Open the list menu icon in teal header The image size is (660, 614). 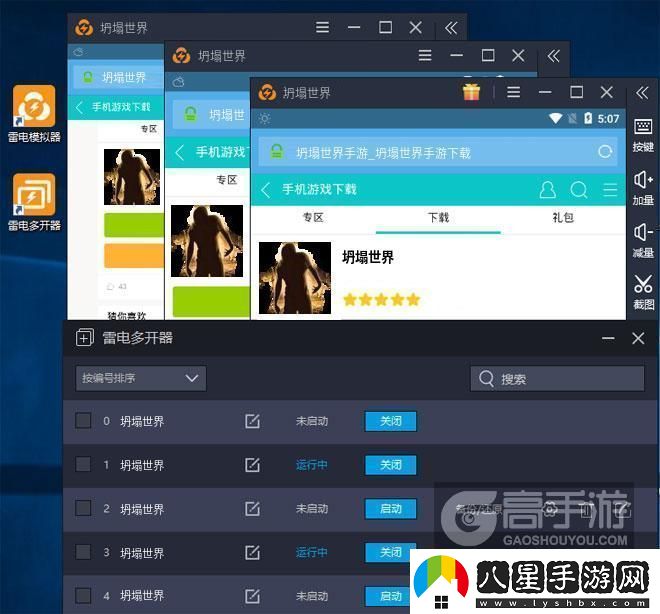tap(610, 190)
